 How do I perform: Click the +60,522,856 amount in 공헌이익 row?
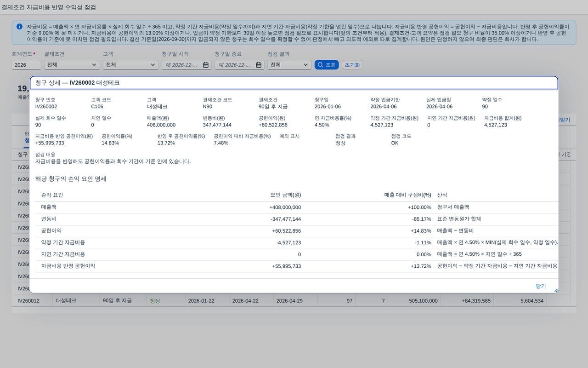pos(286,231)
